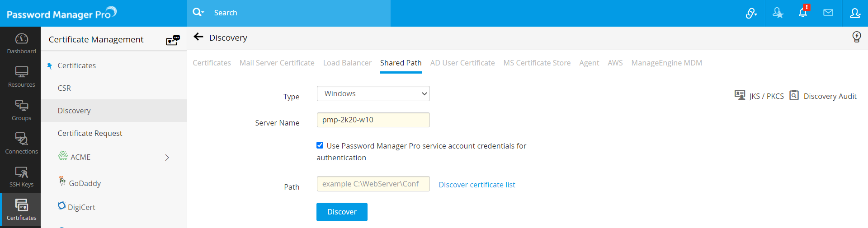Uncheck service account credentials checkbox

tap(320, 145)
